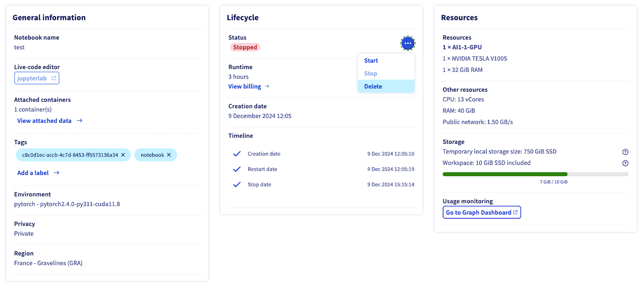644x289 pixels.
Task: Click help icon for Workspace storage
Action: click(625, 163)
